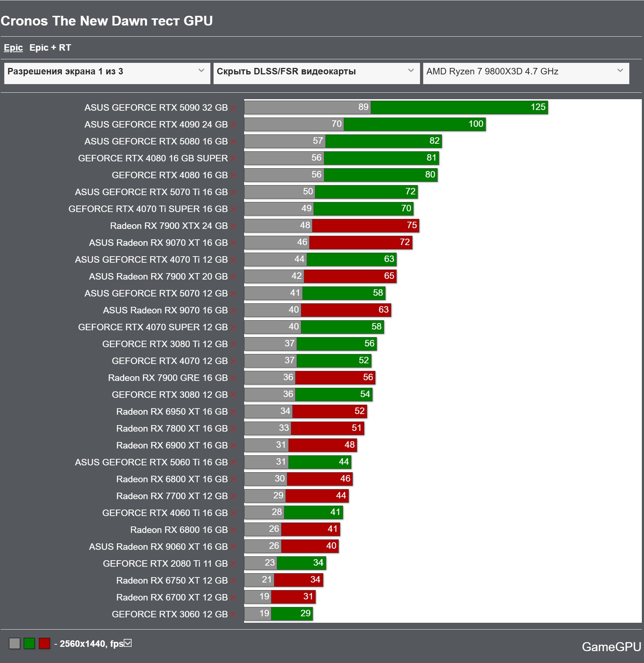The width and height of the screenshot is (644, 663).
Task: Switch to the Epic tab
Action: point(13,47)
